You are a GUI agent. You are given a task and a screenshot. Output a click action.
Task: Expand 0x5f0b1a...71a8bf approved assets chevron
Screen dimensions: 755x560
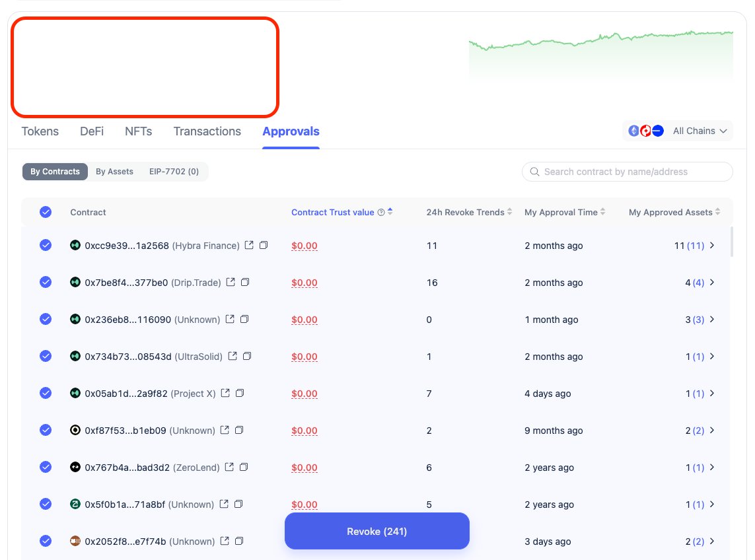pyautogui.click(x=711, y=504)
